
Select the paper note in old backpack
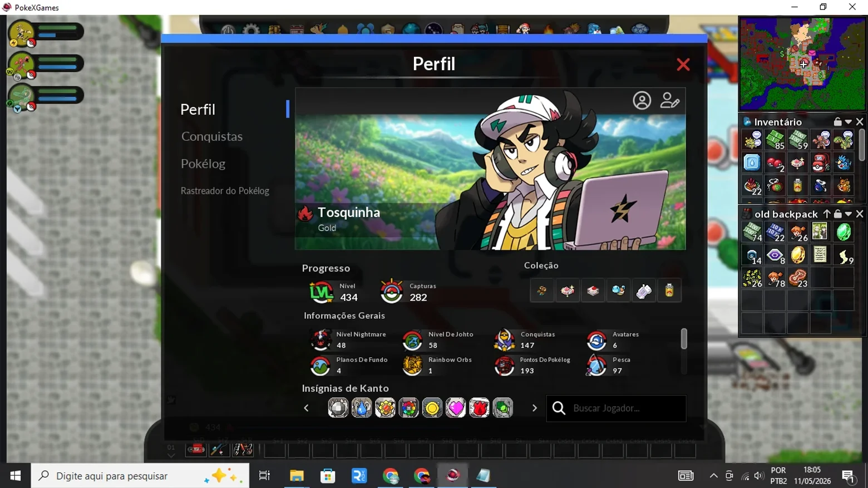click(x=821, y=255)
